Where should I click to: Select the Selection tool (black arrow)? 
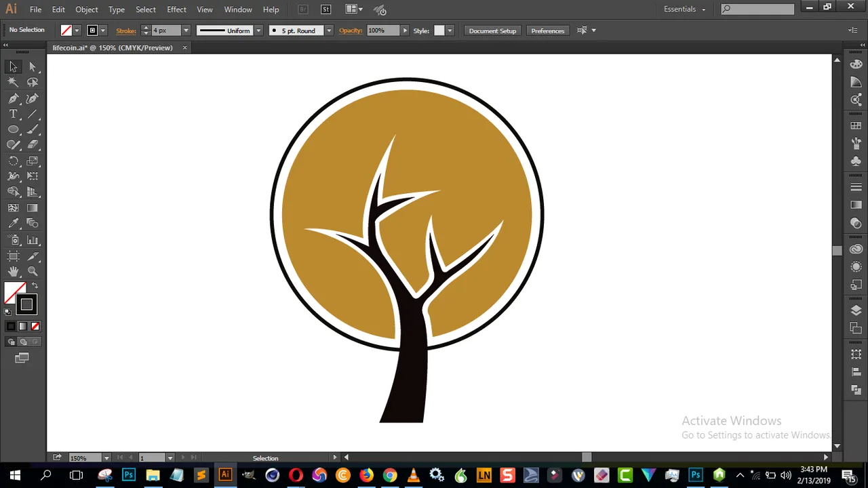[13, 66]
